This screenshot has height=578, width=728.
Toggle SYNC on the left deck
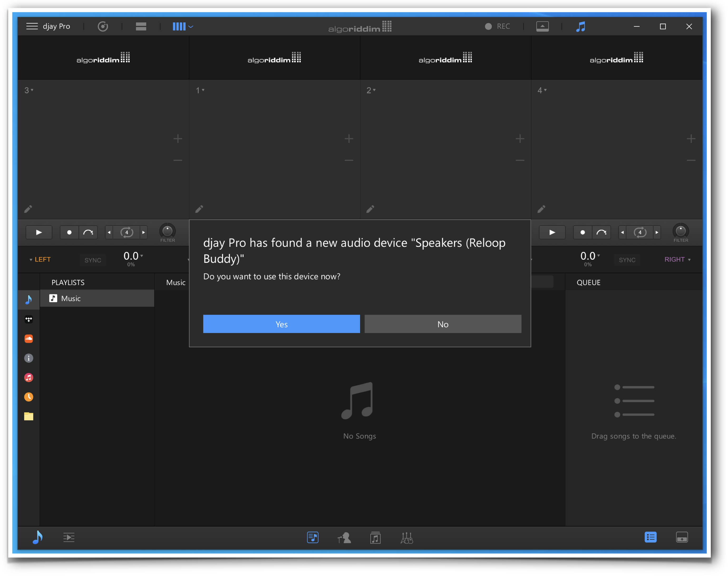tap(93, 260)
